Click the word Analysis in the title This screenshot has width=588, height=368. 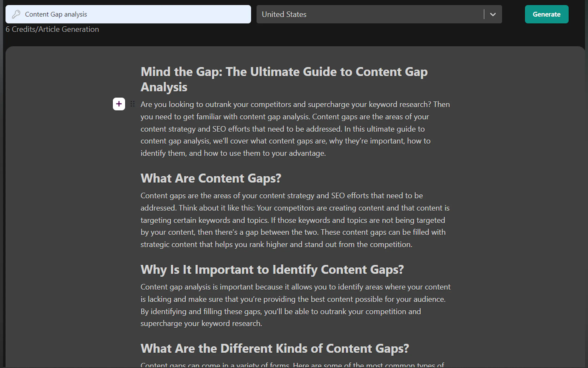pos(164,87)
